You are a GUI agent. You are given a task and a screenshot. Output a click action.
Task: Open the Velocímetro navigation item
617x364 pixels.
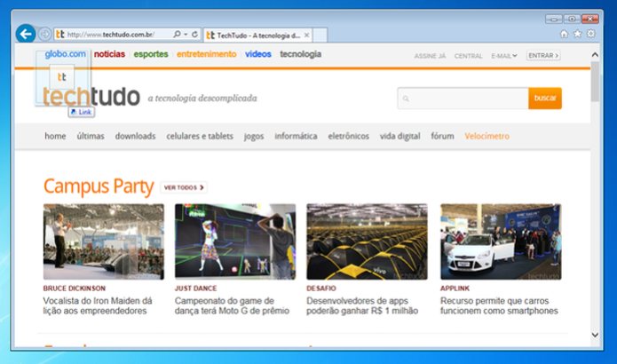coord(486,136)
